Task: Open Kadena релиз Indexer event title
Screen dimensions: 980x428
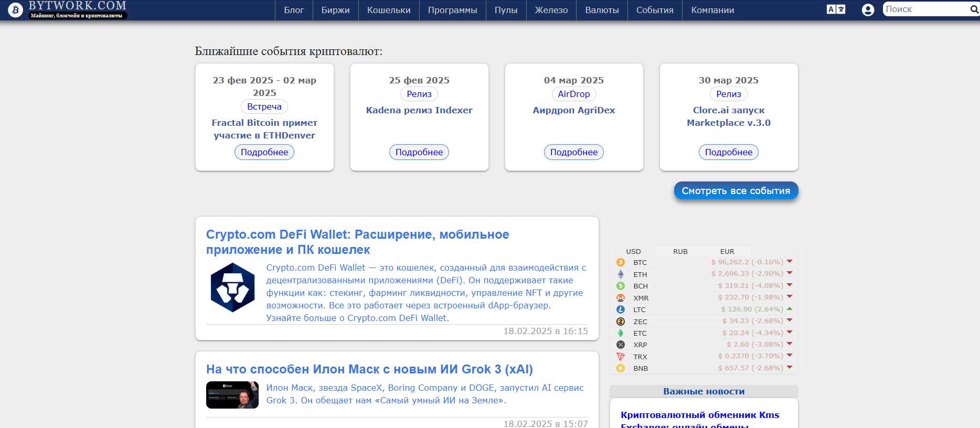Action: [419, 110]
